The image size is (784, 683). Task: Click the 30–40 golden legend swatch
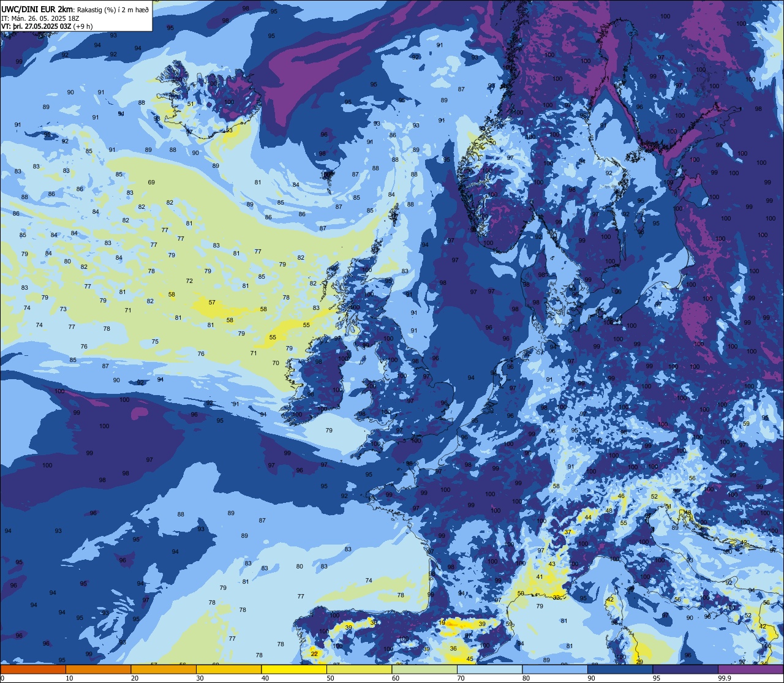228,669
